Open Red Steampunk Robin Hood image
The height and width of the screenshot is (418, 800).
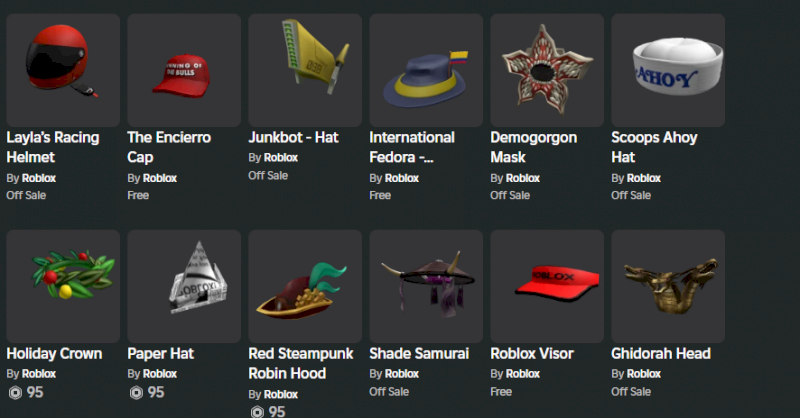click(x=305, y=286)
